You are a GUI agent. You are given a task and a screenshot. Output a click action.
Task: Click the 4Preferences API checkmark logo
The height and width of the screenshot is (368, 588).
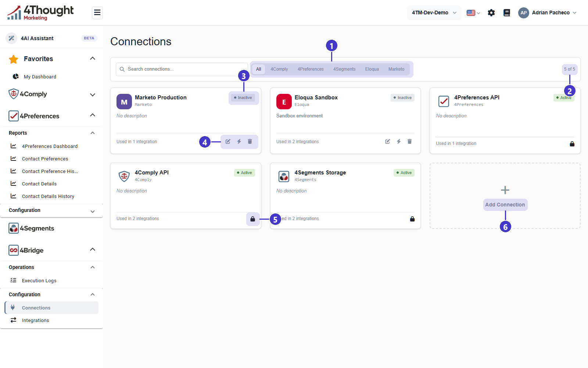pos(444,101)
